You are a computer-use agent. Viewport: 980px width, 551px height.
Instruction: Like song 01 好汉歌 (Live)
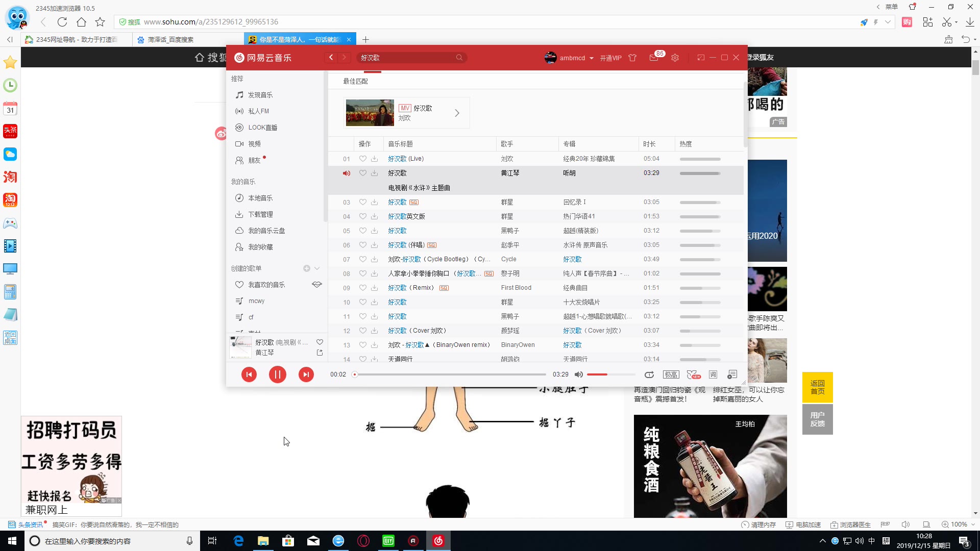[363, 159]
